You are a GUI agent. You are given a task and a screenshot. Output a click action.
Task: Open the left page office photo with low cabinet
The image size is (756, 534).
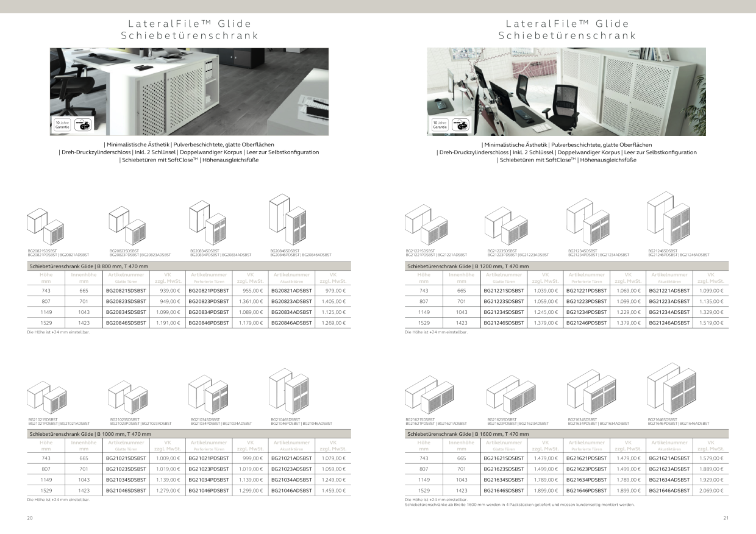[189, 91]
